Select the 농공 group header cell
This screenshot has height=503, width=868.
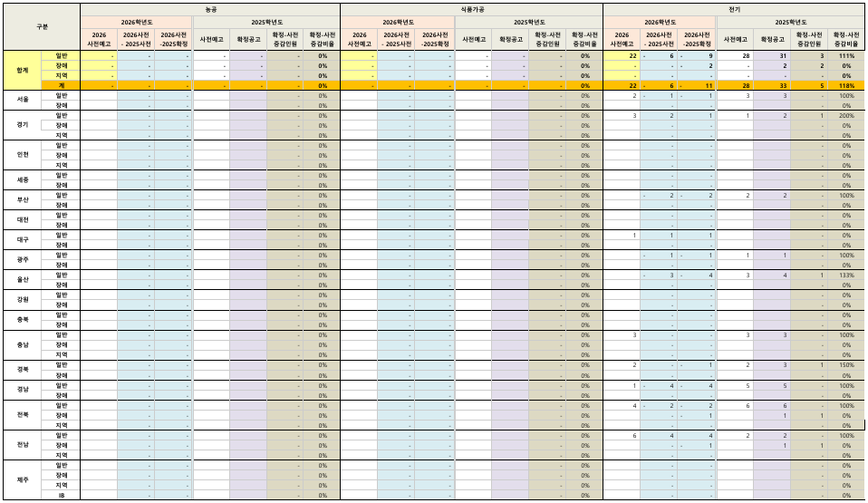(210, 10)
